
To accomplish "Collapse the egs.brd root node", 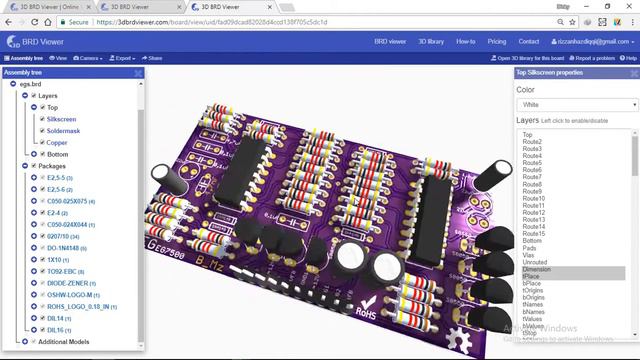I will (13, 84).
